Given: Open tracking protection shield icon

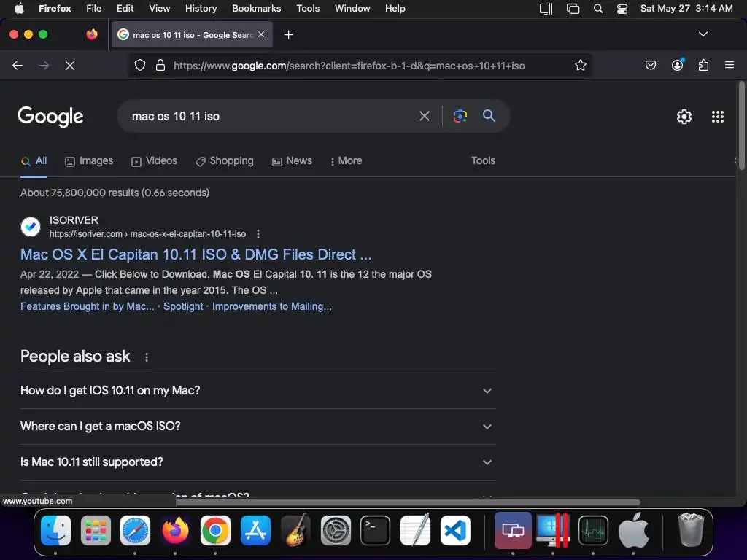Looking at the screenshot, I should (x=139, y=65).
